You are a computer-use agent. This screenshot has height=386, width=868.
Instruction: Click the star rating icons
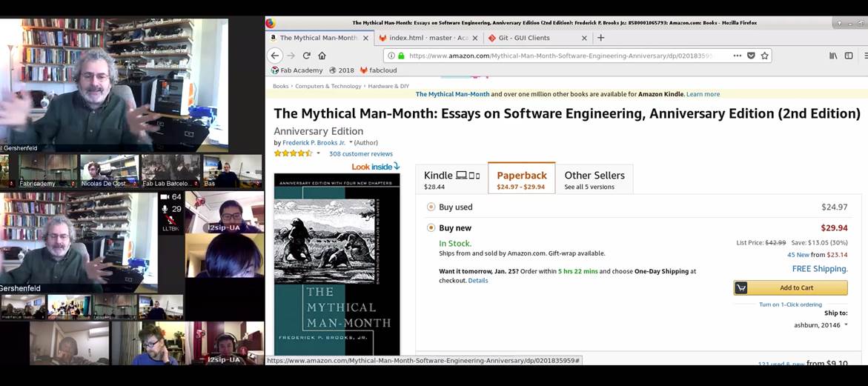pyautogui.click(x=294, y=154)
